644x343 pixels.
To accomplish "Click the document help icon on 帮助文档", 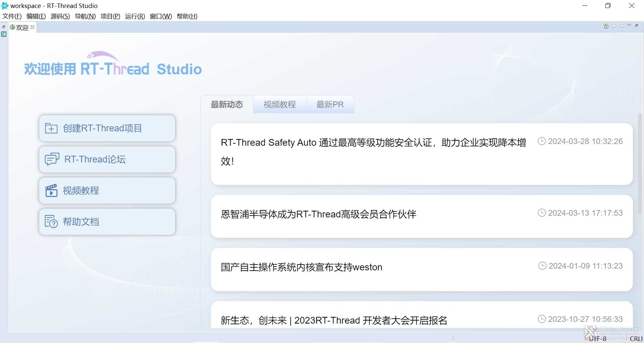I will 51,222.
